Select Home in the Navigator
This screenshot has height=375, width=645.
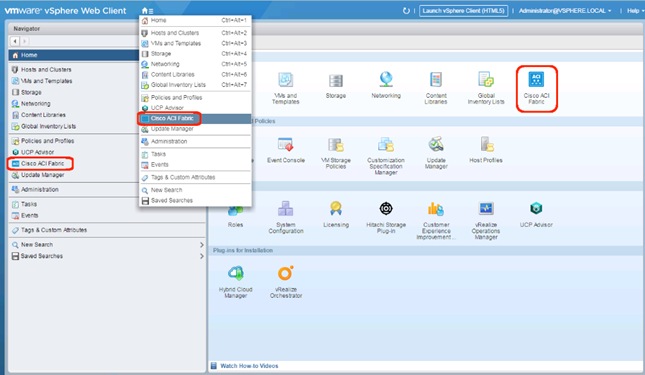[74, 55]
